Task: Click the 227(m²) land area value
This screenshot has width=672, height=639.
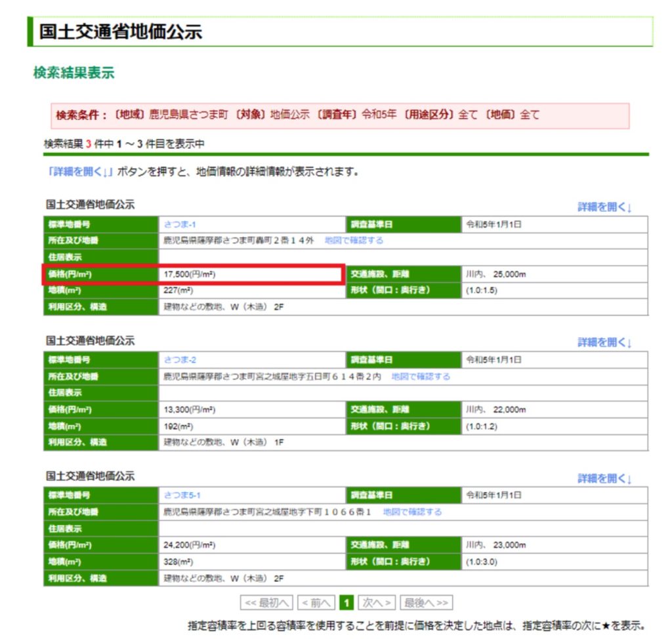Action: (178, 291)
